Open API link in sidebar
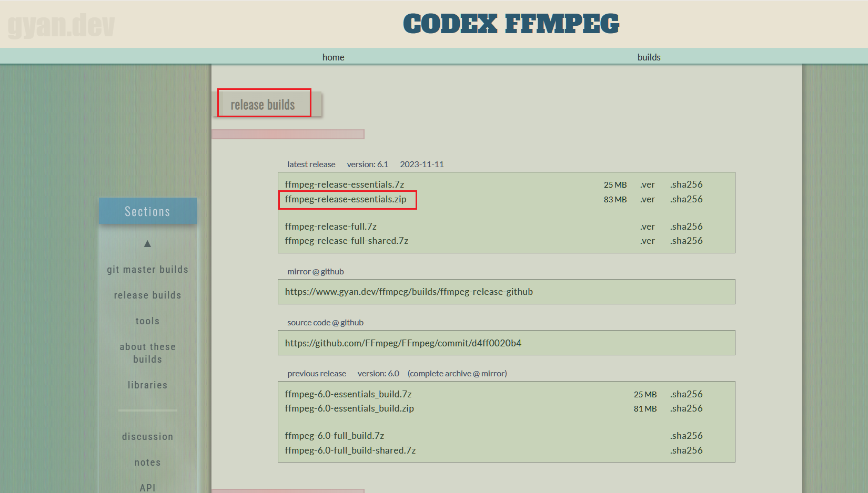The width and height of the screenshot is (868, 493). (x=147, y=488)
